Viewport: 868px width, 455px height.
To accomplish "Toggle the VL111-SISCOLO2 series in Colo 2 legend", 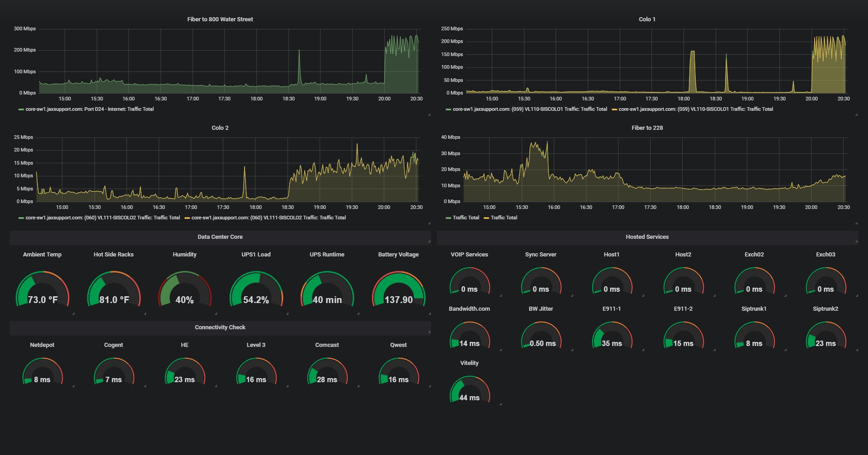I will [x=101, y=218].
